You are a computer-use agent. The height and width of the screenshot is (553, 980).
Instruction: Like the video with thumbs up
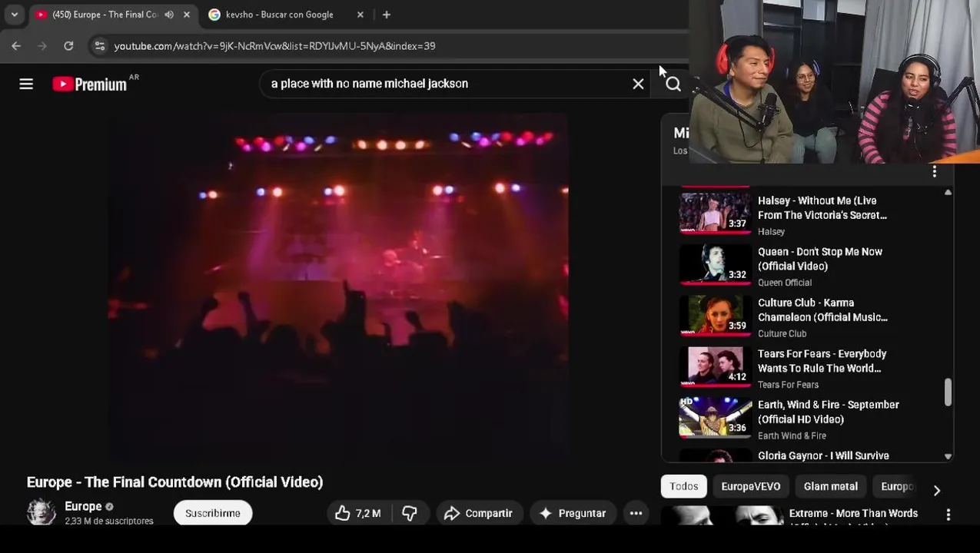pos(359,513)
